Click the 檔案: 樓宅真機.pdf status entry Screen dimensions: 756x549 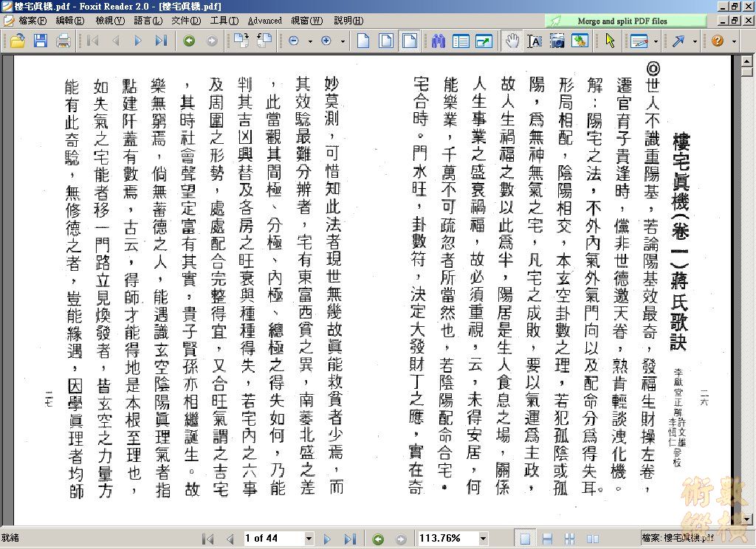point(678,538)
